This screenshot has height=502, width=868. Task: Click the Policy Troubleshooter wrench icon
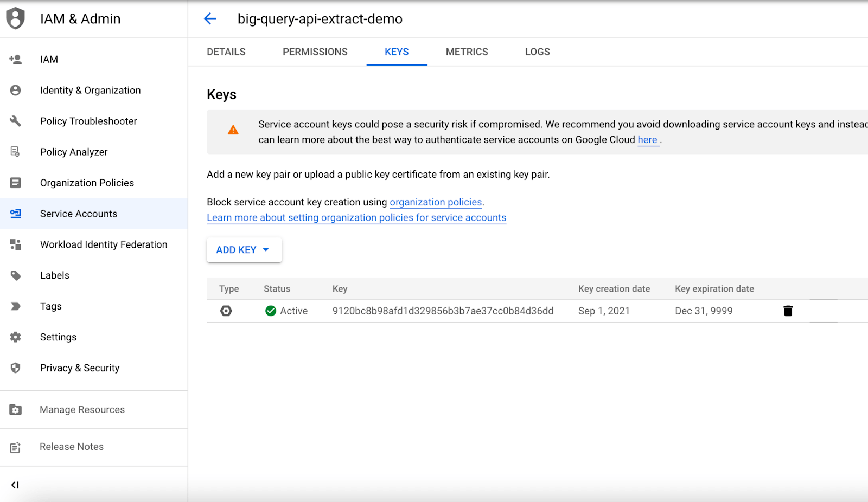16,121
